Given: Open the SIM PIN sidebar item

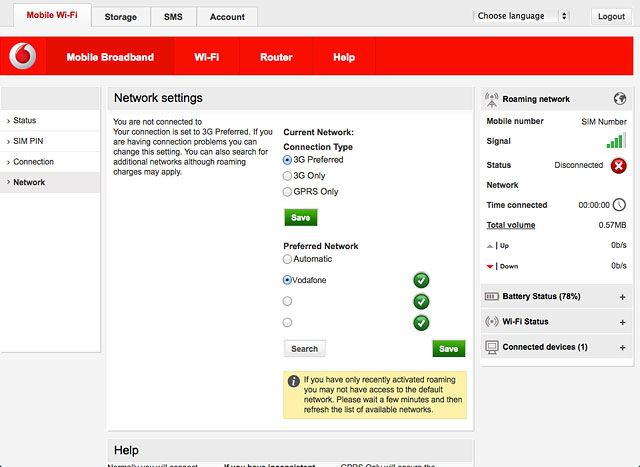Looking at the screenshot, I should pos(50,141).
